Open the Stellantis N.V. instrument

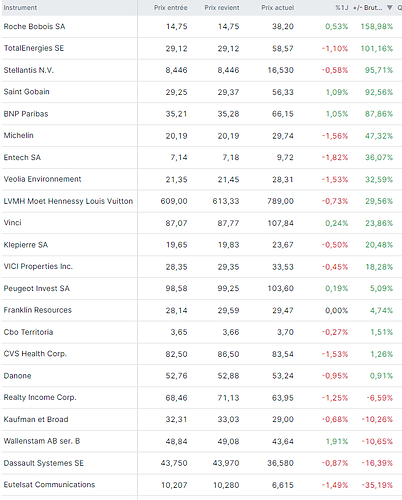click(x=29, y=70)
